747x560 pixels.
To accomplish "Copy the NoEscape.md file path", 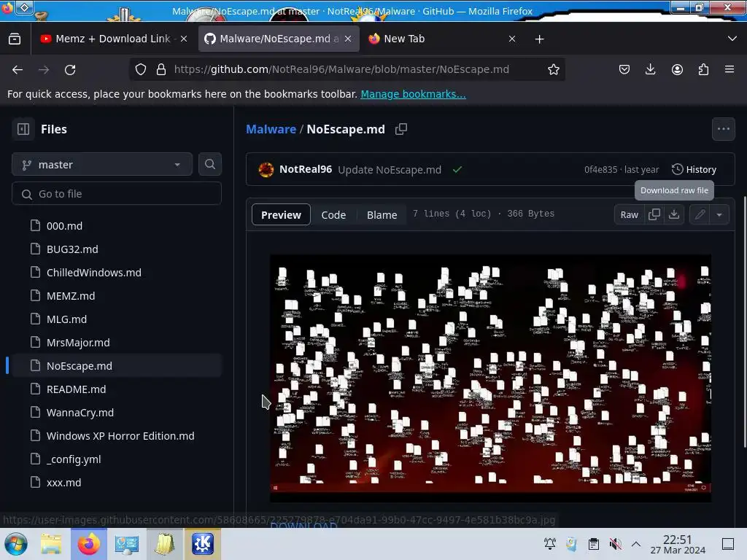I will pos(401,129).
